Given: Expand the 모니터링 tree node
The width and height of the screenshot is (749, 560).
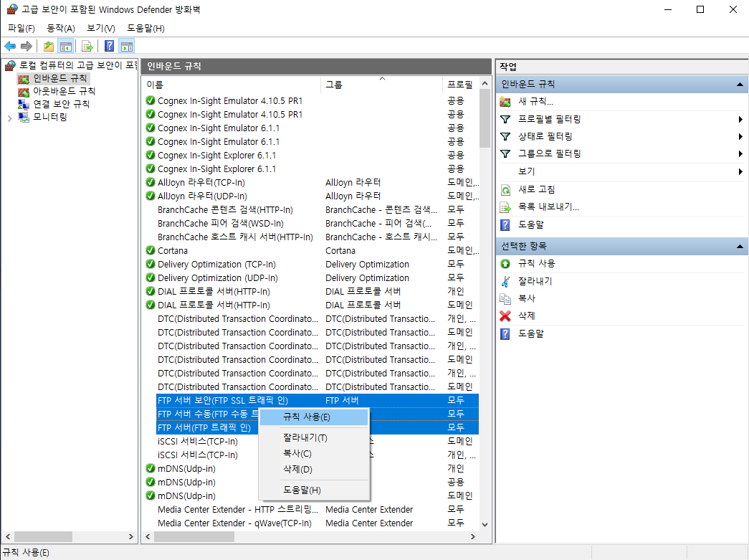Looking at the screenshot, I should point(9,118).
